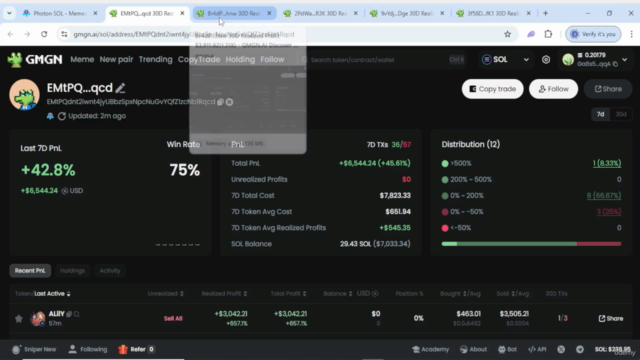Open Holding menu
The image size is (640, 360).
[x=240, y=60]
